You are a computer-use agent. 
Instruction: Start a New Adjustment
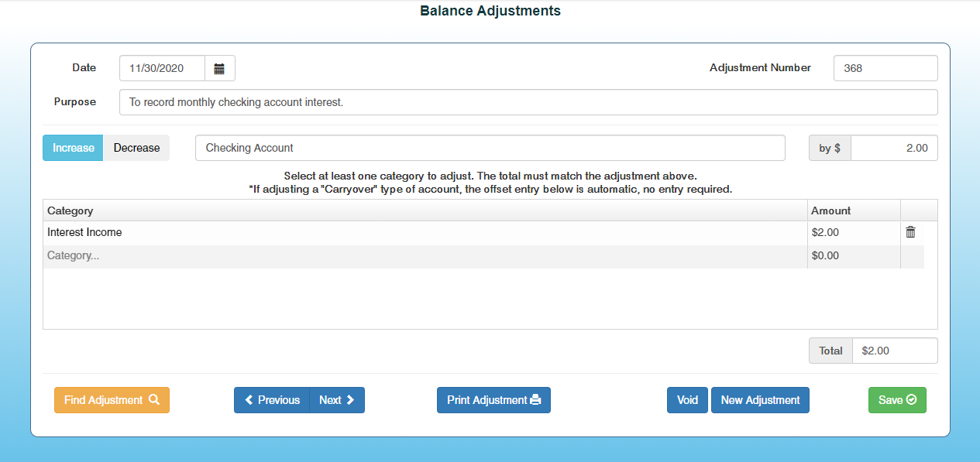(x=760, y=400)
